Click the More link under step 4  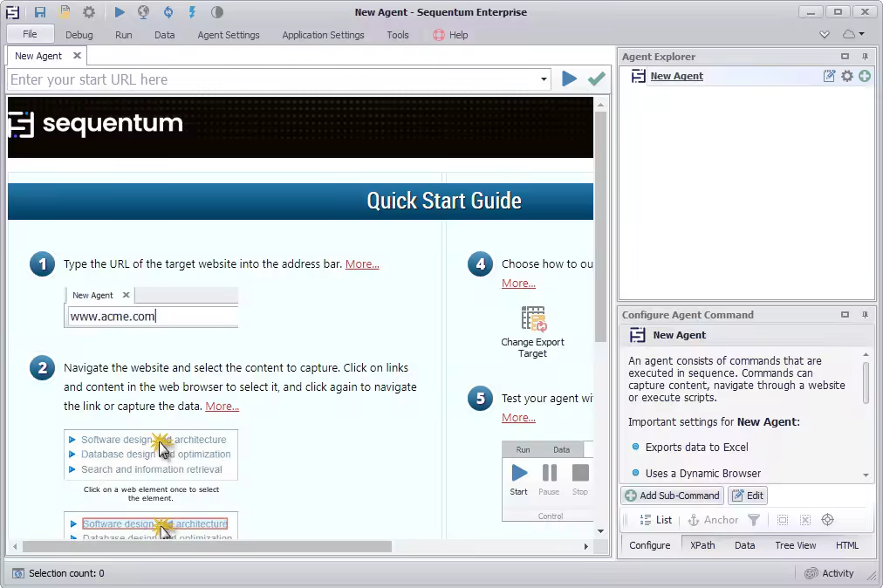[518, 284]
